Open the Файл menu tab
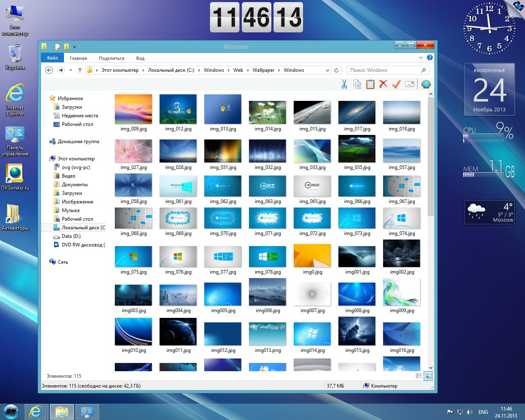 point(52,58)
